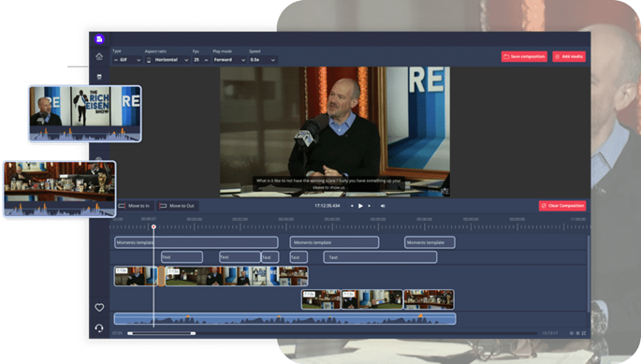641x364 pixels.
Task: Play the composition preview
Action: (x=360, y=206)
